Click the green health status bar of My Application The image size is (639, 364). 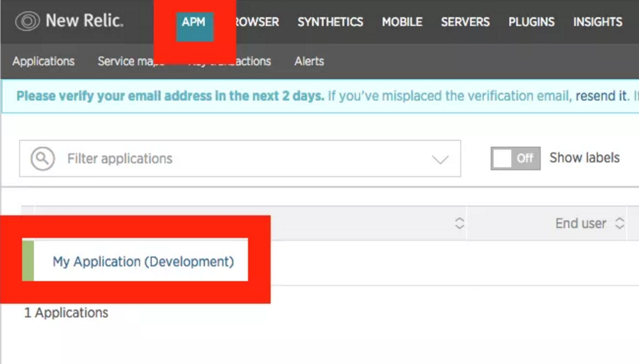[x=28, y=261]
